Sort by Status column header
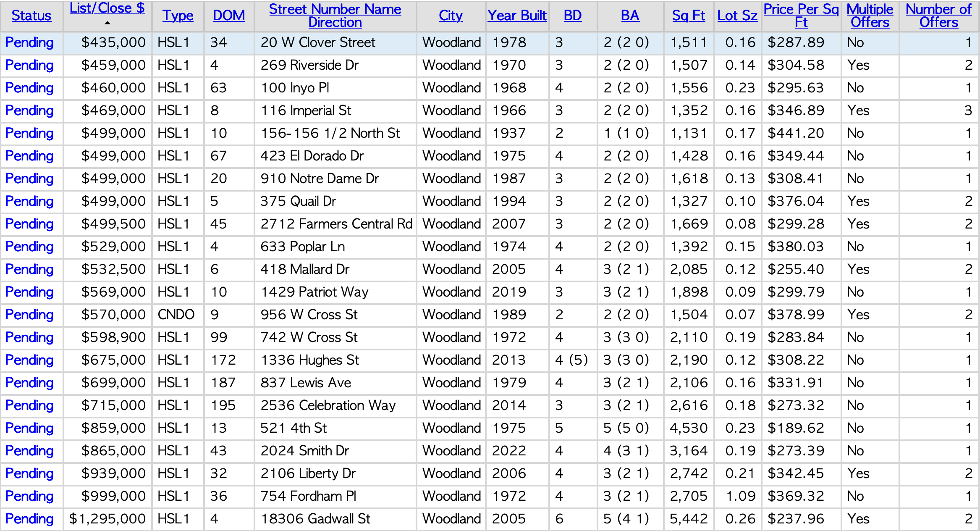Viewport: 980px width, 531px height. 31,16
